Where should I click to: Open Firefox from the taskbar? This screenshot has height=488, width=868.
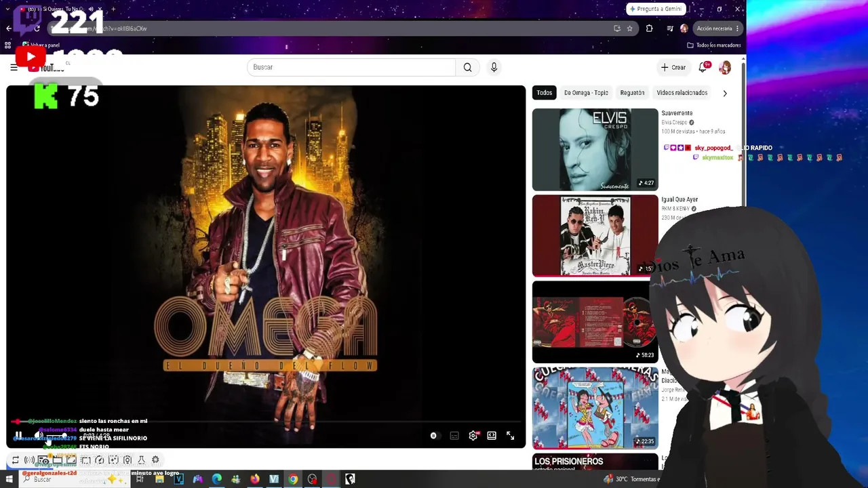254,479
